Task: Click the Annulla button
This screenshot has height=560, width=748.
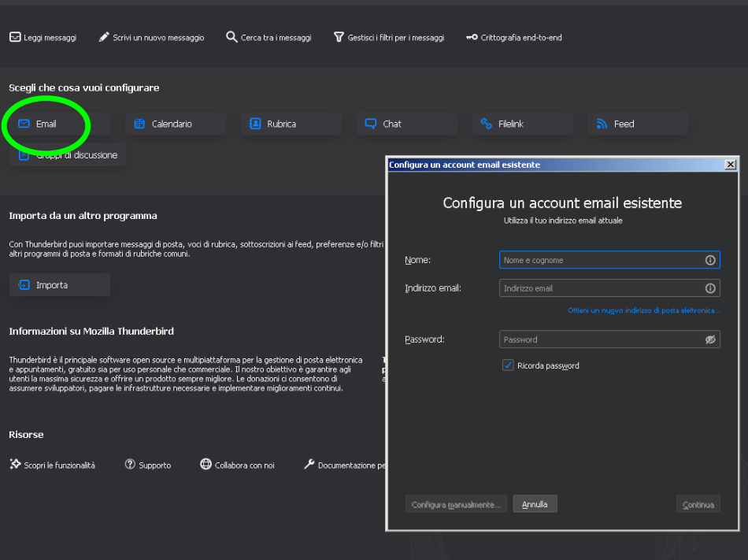Action: coord(535,504)
